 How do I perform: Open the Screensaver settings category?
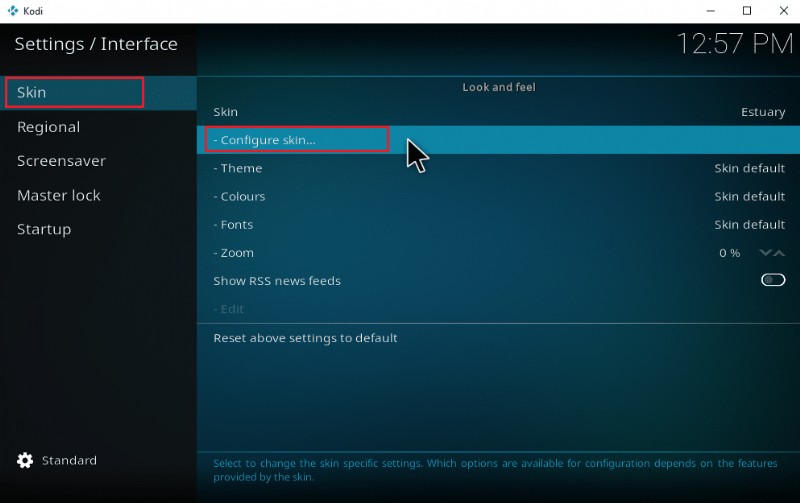(x=98, y=161)
